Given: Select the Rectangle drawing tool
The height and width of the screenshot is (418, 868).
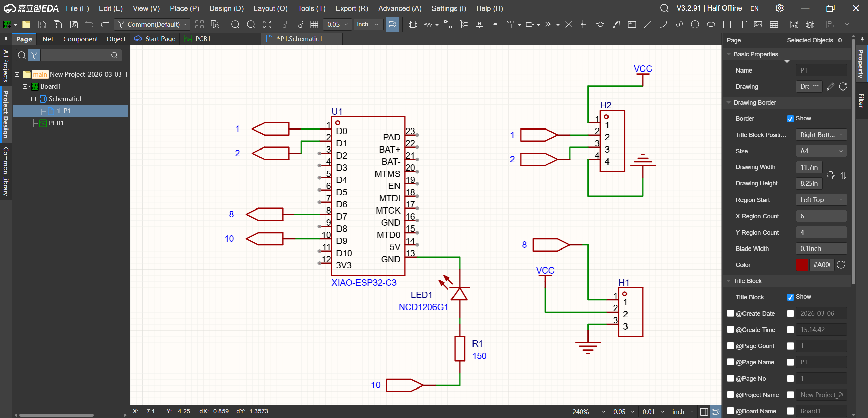Looking at the screenshot, I should tap(727, 24).
